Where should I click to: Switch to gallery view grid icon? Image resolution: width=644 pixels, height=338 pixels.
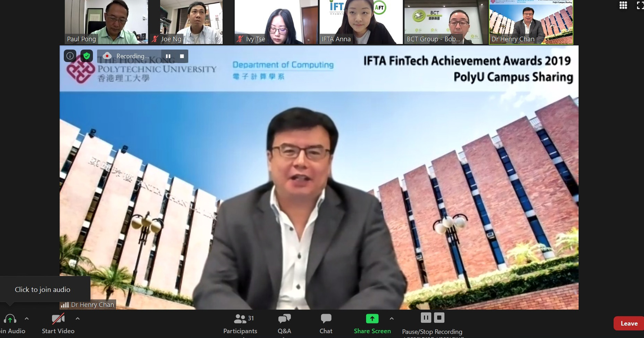tap(623, 5)
